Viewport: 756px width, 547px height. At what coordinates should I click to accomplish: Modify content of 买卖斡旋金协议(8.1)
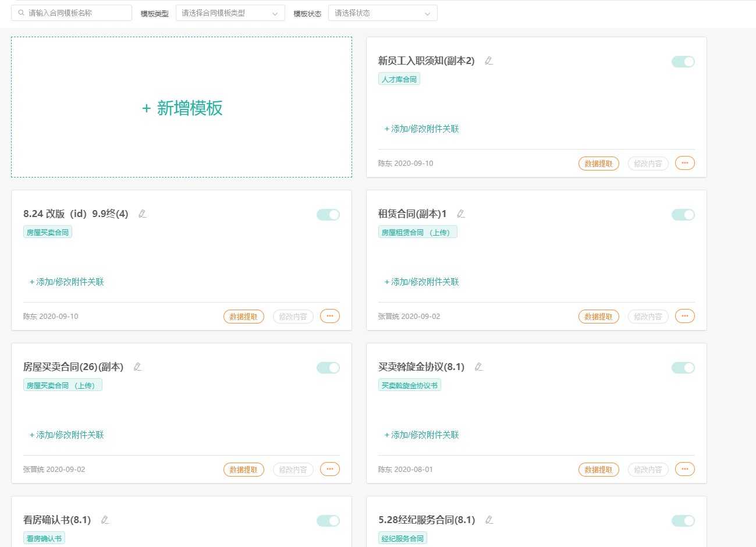click(x=648, y=470)
